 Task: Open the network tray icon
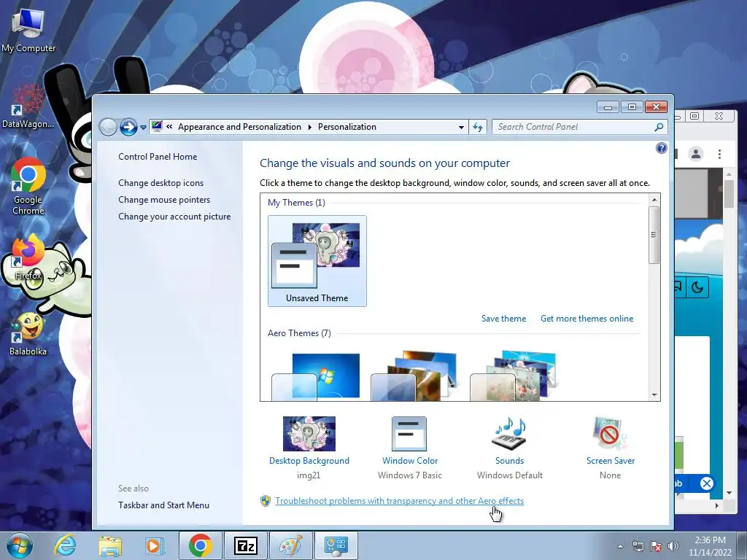(638, 546)
